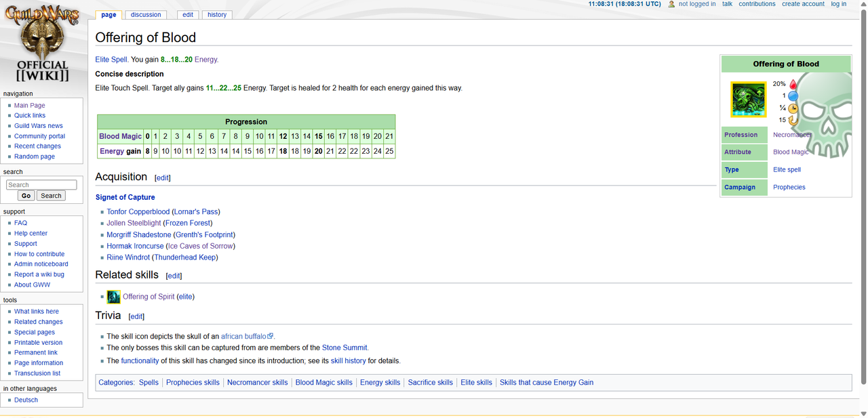Open Necromancer skills category
This screenshot has width=868, height=418.
[257, 383]
